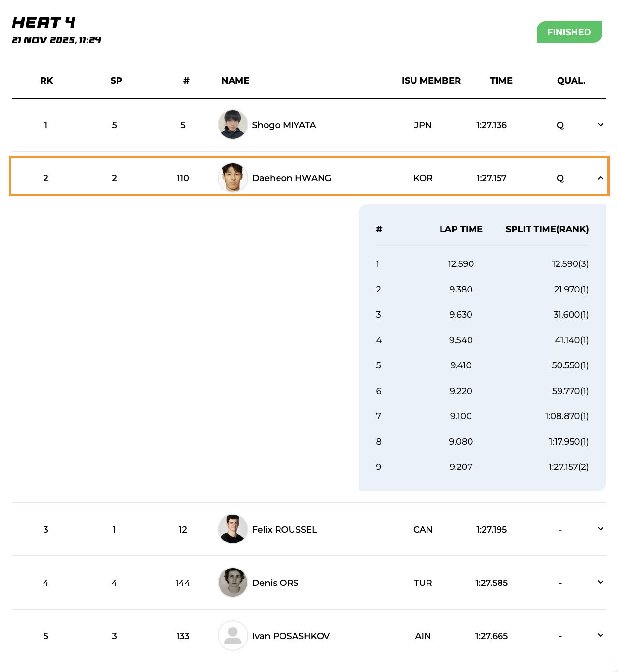Open Shogo MIYATA's name link
618x672 pixels.
[x=284, y=125]
